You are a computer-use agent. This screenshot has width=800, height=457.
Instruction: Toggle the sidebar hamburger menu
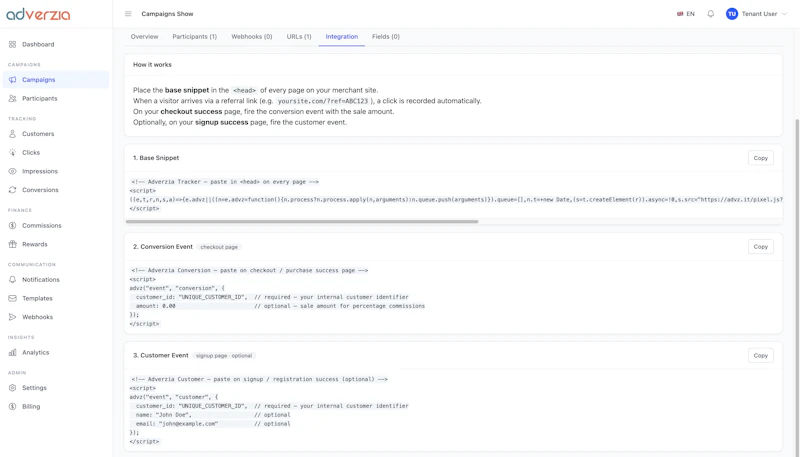pos(128,14)
